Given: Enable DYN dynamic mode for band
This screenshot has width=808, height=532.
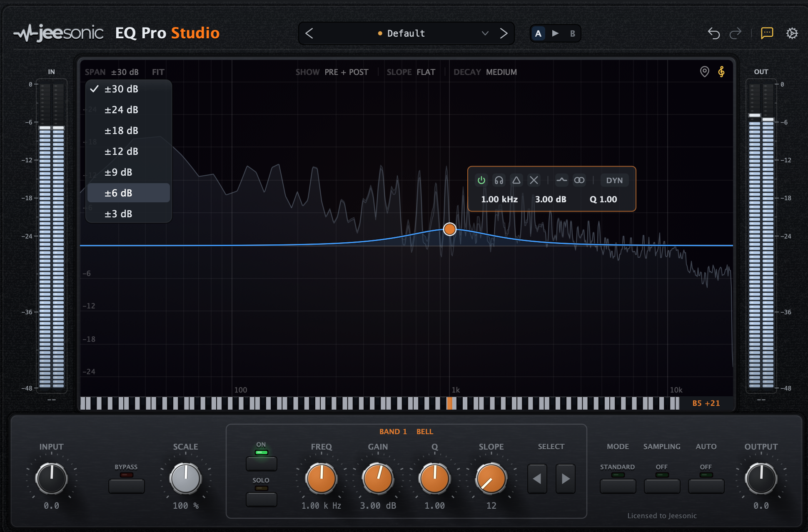Looking at the screenshot, I should 614,180.
